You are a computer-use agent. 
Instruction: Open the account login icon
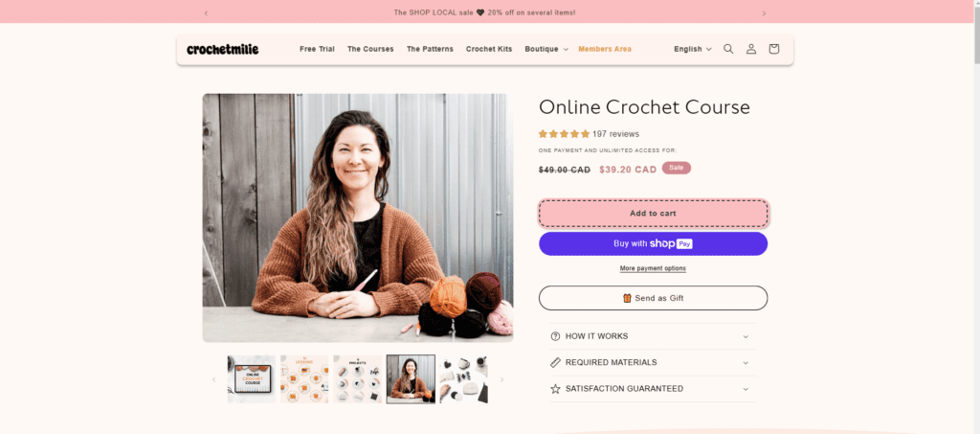click(x=751, y=49)
